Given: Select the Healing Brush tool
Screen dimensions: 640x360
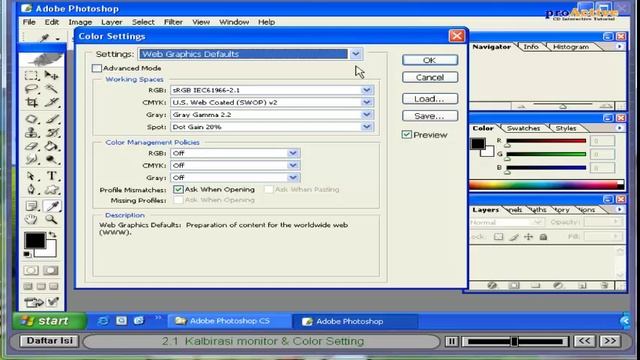Looking at the screenshot, I should coord(31,119).
